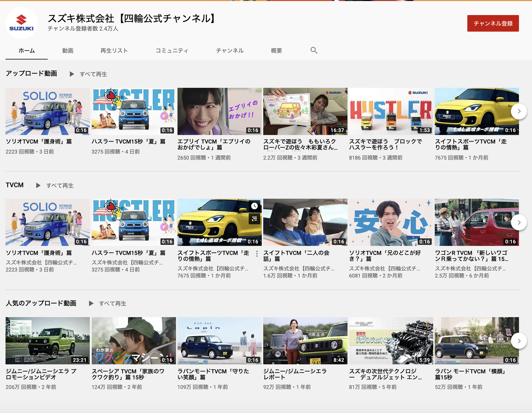Viewport: 532px width, 413px height.
Task: Open Swift Sport thumbnail in アップロード動画 row
Action: (477, 111)
